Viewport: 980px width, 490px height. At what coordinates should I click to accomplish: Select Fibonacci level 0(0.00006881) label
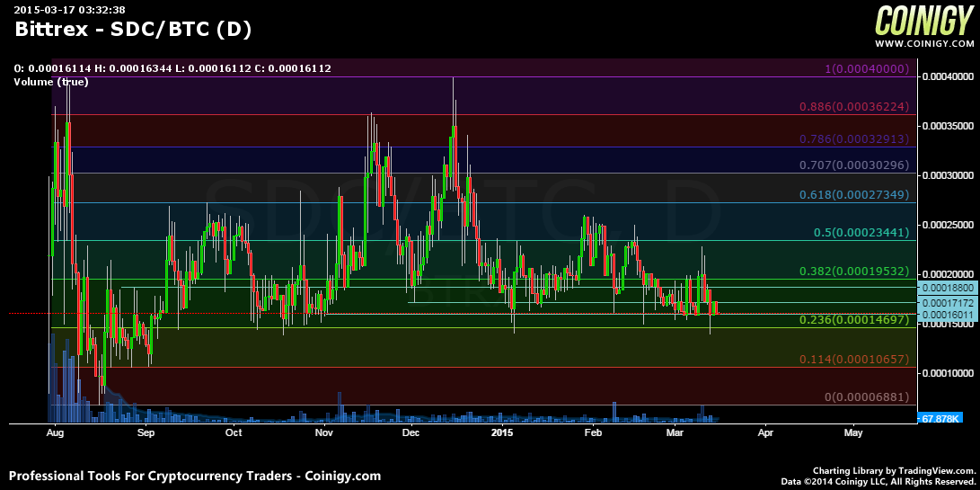click(x=867, y=396)
